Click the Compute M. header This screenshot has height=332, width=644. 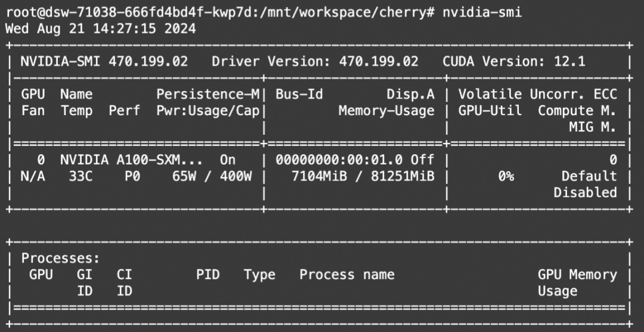click(x=577, y=111)
